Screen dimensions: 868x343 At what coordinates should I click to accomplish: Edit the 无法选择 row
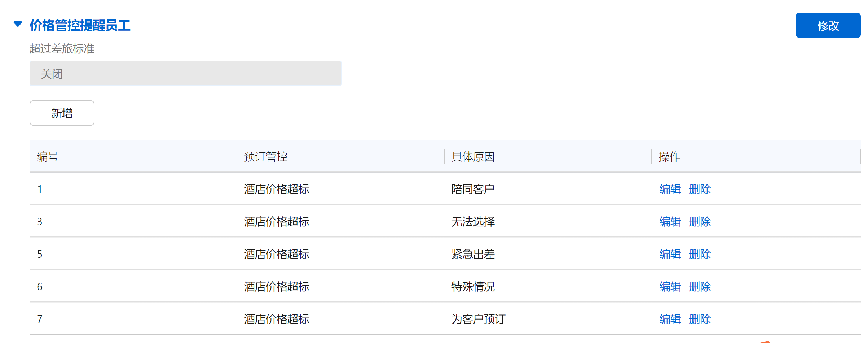click(x=670, y=222)
